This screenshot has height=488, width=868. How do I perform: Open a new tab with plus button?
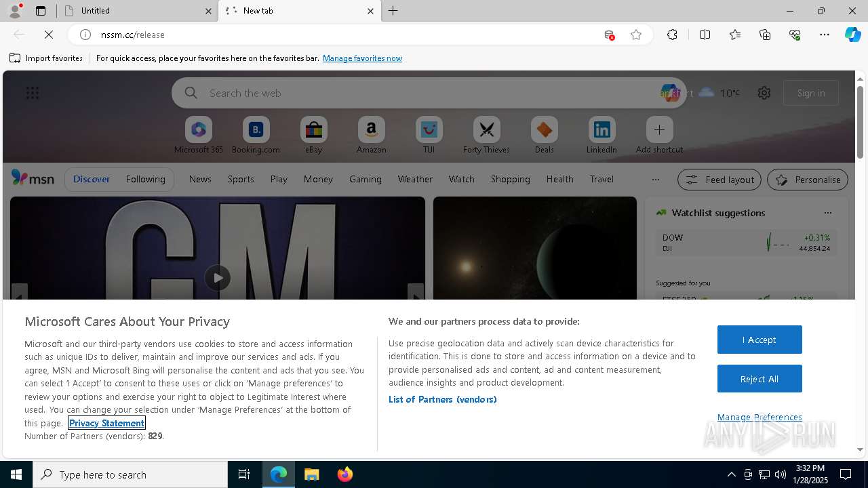point(393,11)
